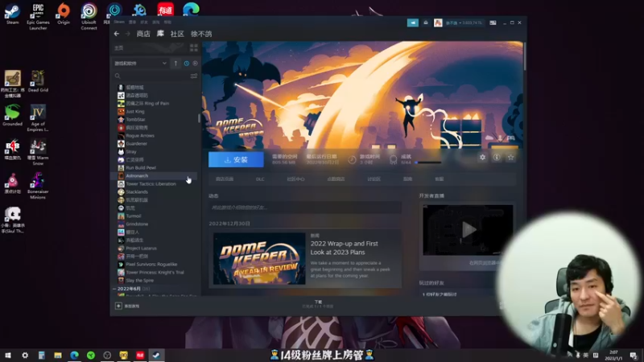
Task: Select Stray in the game list
Action: 131,152
